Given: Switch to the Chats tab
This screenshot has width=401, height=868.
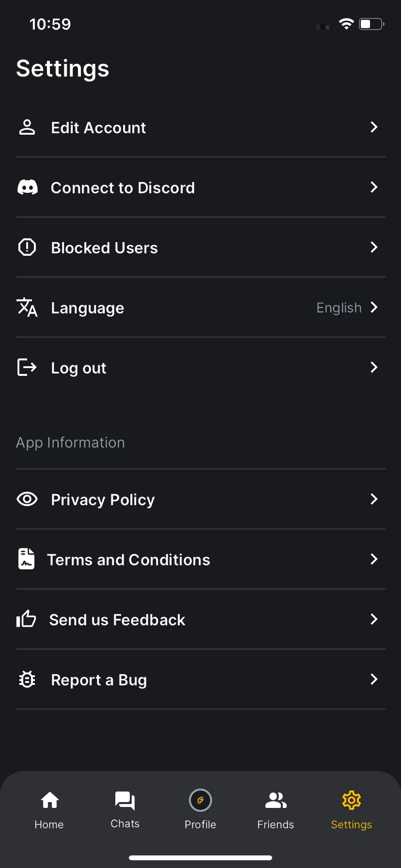Looking at the screenshot, I should (125, 810).
